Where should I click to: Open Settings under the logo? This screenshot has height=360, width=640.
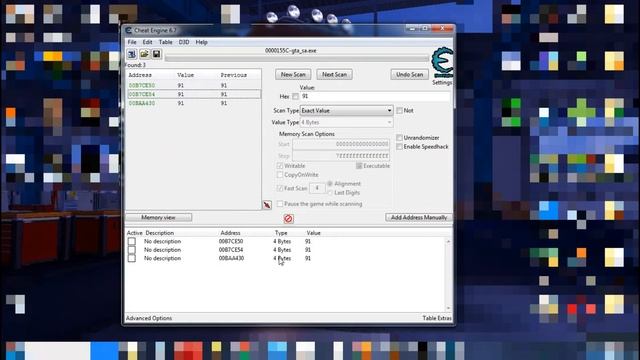(442, 82)
